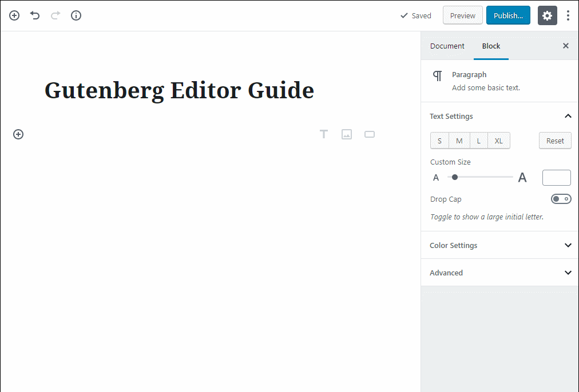Click the inline add block plus icon
579x392 pixels.
pos(18,134)
